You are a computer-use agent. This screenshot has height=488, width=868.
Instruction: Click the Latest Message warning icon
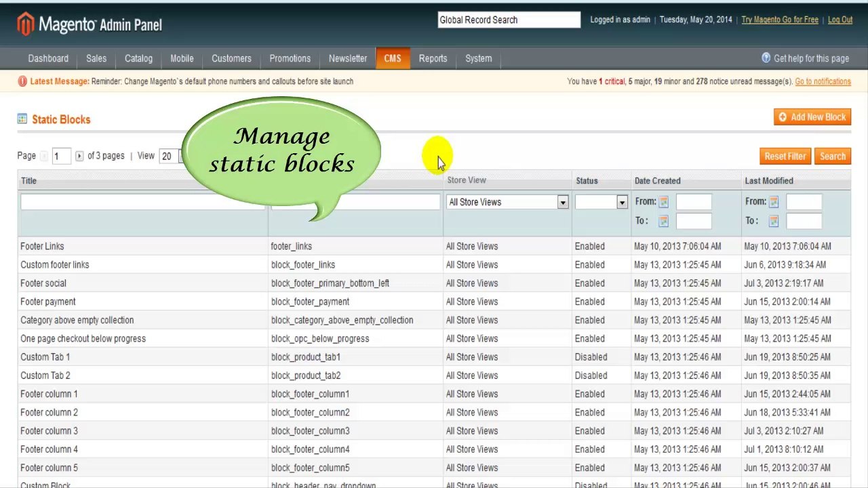[23, 81]
